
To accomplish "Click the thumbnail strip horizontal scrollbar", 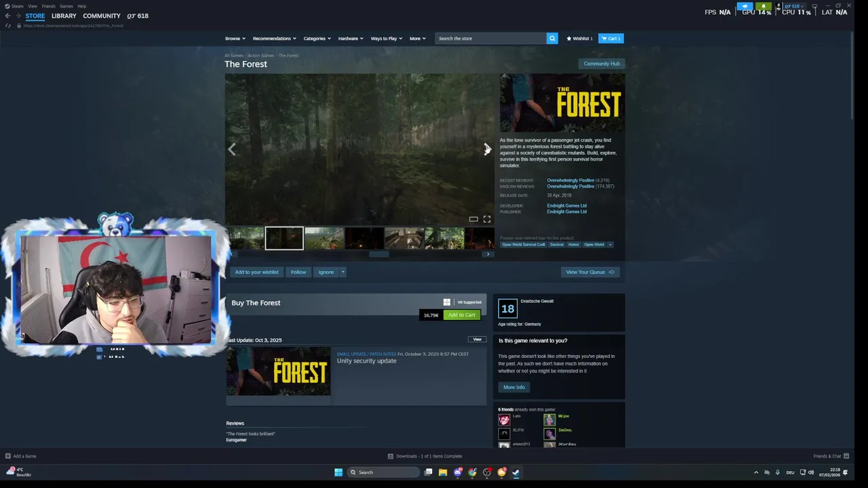I will pos(379,254).
